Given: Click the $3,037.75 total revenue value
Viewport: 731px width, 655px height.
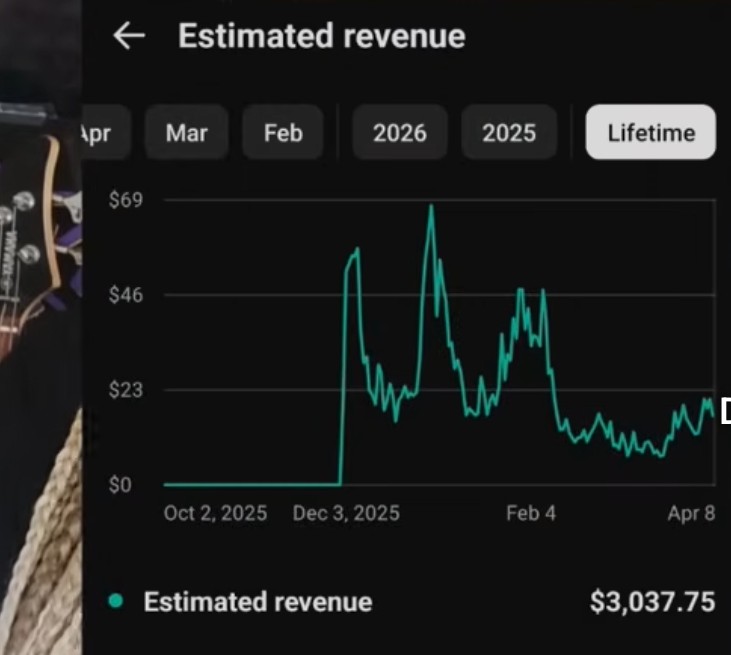Looking at the screenshot, I should click(652, 602).
